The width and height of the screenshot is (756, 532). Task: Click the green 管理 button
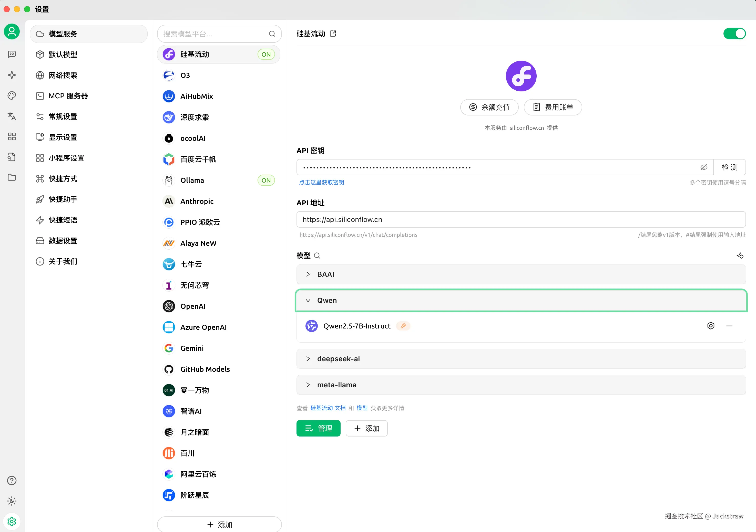pyautogui.click(x=318, y=428)
